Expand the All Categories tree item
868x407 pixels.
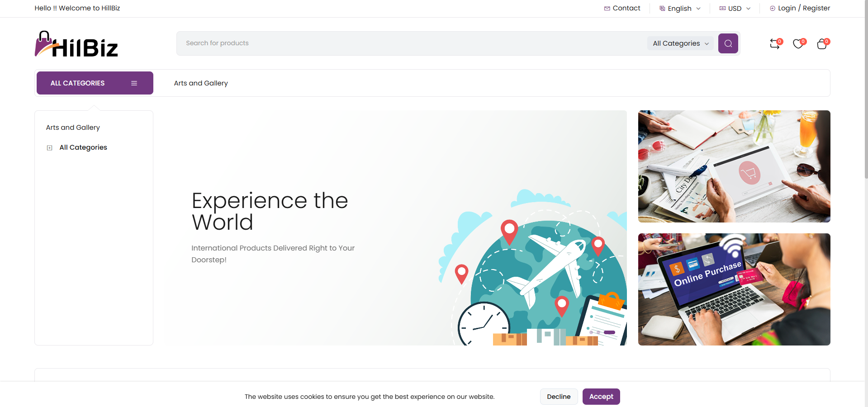click(50, 148)
